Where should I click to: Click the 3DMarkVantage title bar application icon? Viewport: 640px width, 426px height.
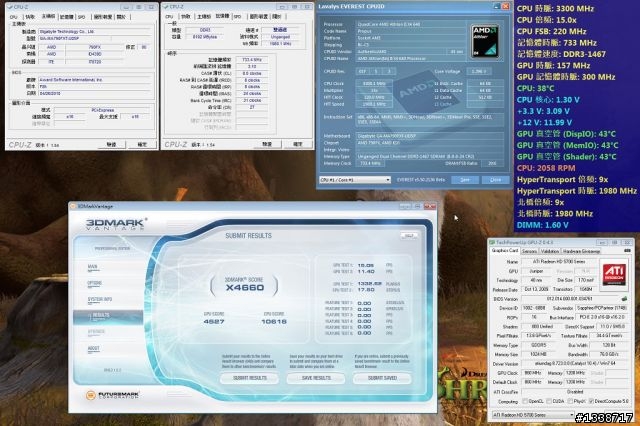click(x=73, y=206)
